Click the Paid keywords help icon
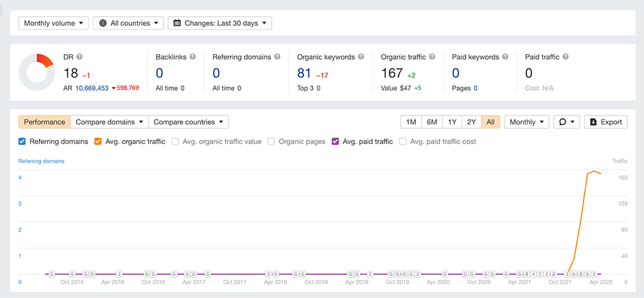This screenshot has width=644, height=298. pyautogui.click(x=504, y=57)
